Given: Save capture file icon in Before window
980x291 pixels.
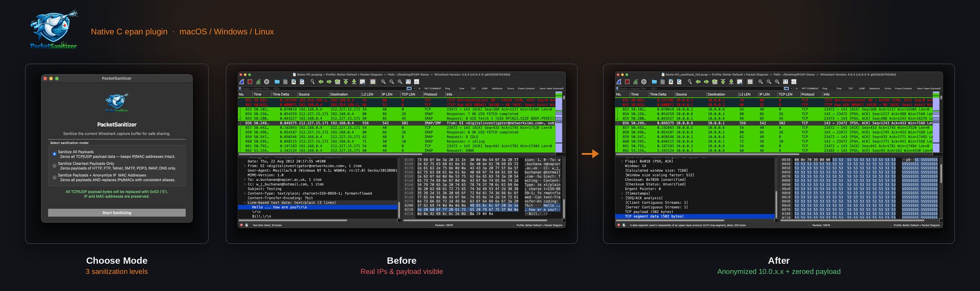Looking at the screenshot, I should click(285, 82).
